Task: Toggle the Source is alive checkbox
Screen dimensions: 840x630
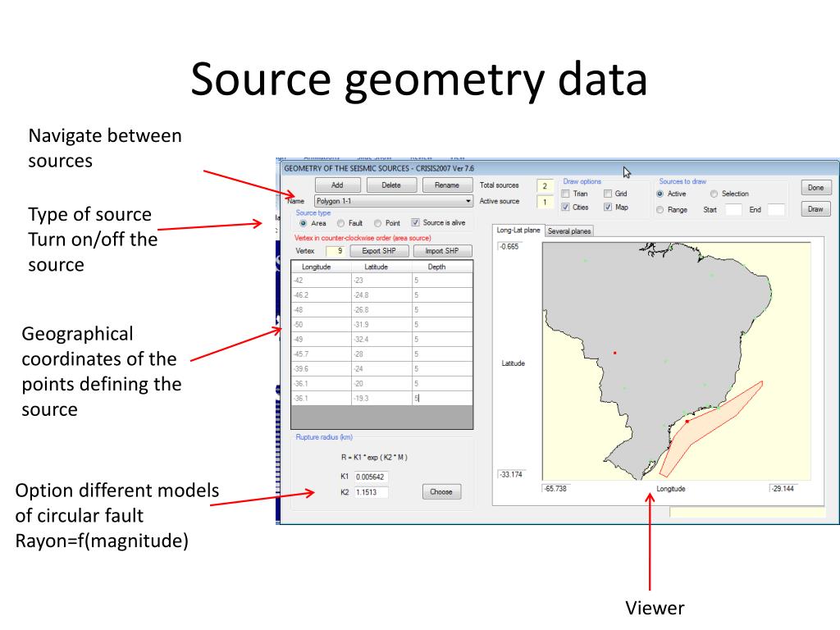Action: click(x=415, y=222)
